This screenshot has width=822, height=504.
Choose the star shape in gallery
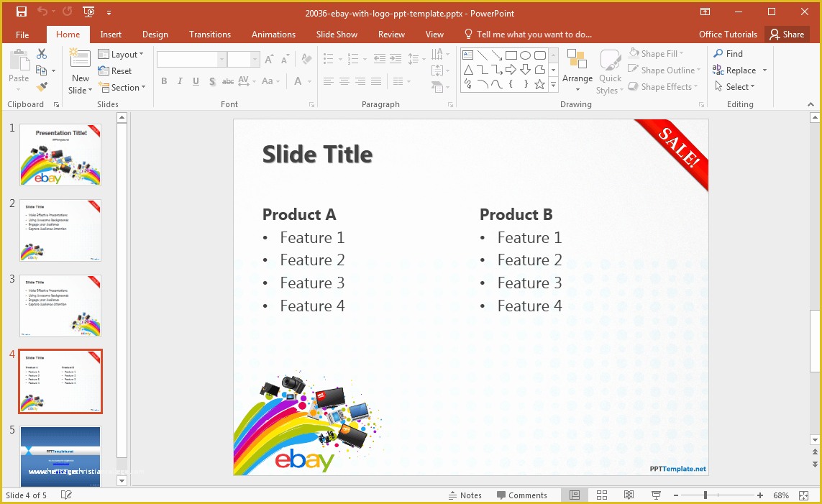[x=539, y=84]
